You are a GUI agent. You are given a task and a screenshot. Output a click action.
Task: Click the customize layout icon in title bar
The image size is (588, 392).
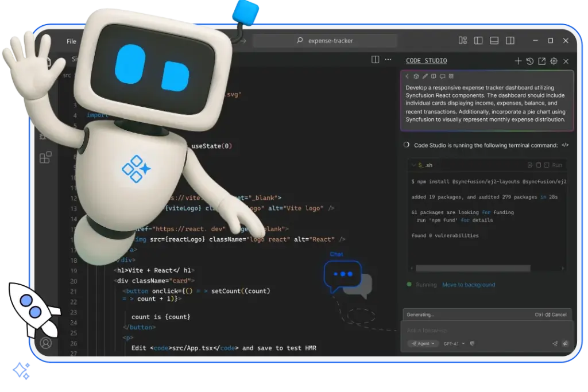[x=463, y=41]
